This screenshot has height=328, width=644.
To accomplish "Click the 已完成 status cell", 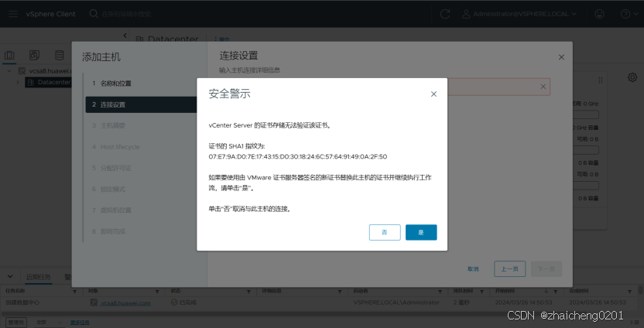I will coord(184,302).
